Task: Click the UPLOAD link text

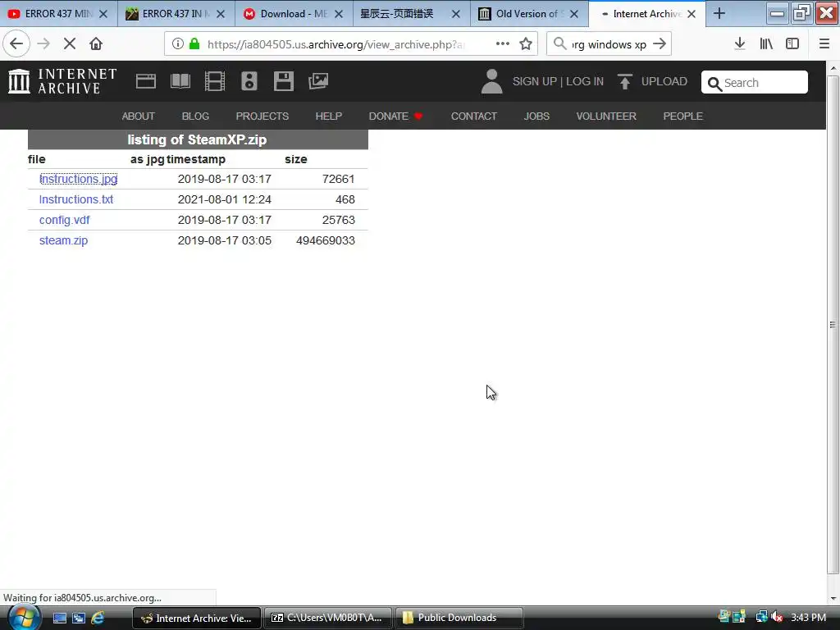Action: click(664, 81)
